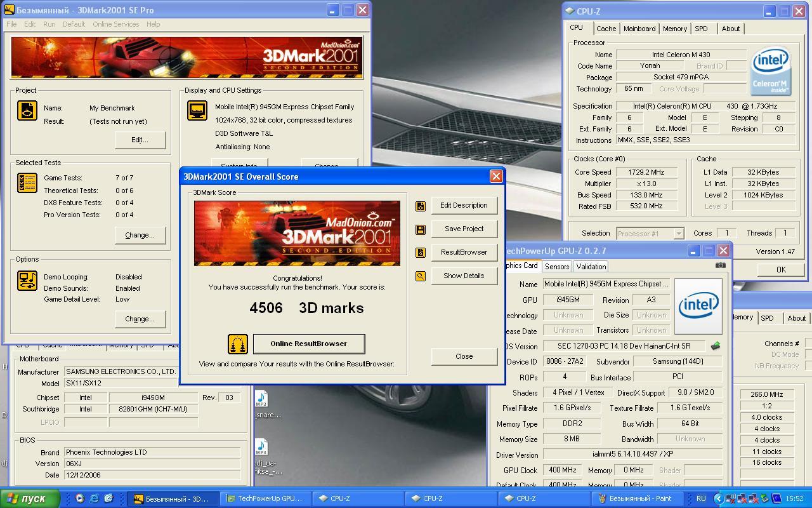Switch to the Mainboard tab in CPU-Z
Viewport: 812px width, 508px height.
coord(639,29)
